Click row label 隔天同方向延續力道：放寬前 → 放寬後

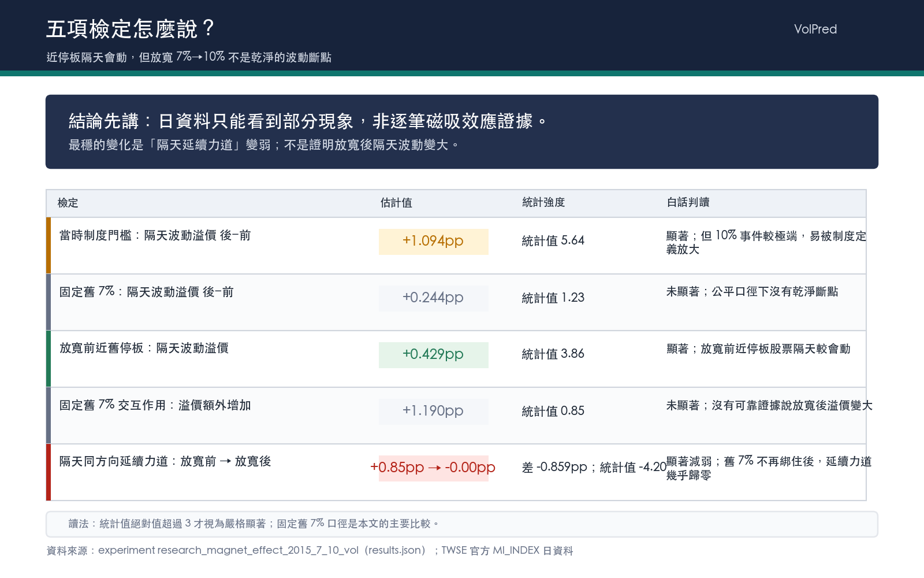[x=165, y=461]
